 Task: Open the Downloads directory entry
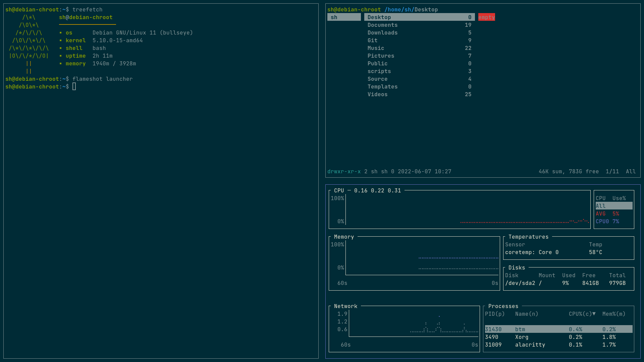(x=382, y=33)
